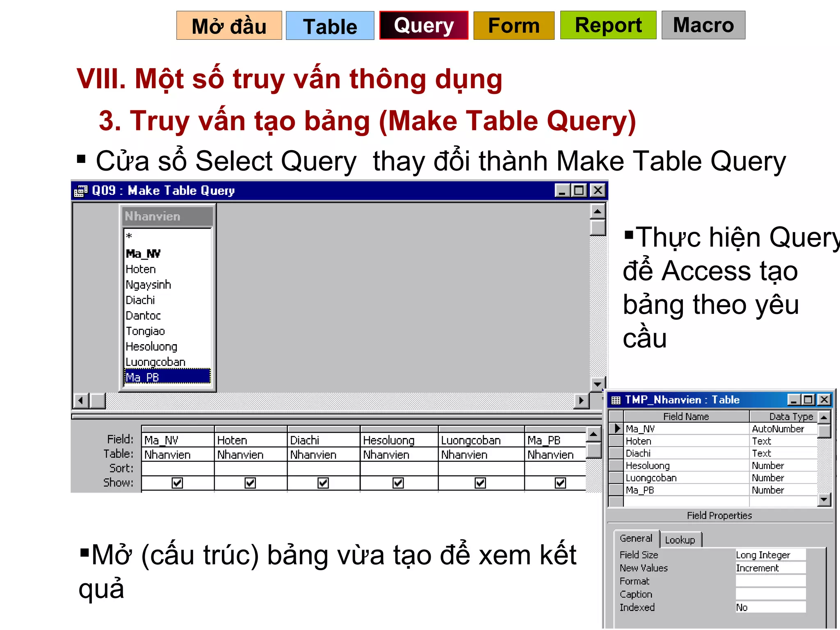Click AutoNumber data type for Ma_NV
This screenshot has width=840, height=630.
click(x=783, y=429)
